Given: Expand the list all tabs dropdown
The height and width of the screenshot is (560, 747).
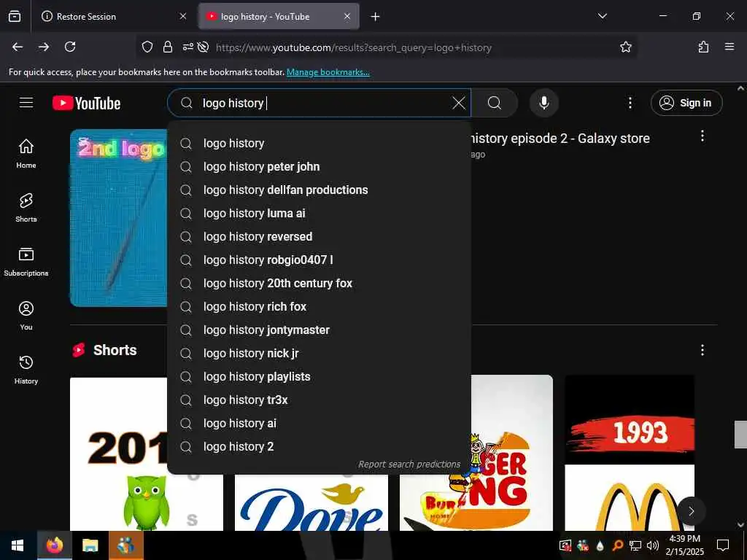Looking at the screenshot, I should click(x=602, y=16).
